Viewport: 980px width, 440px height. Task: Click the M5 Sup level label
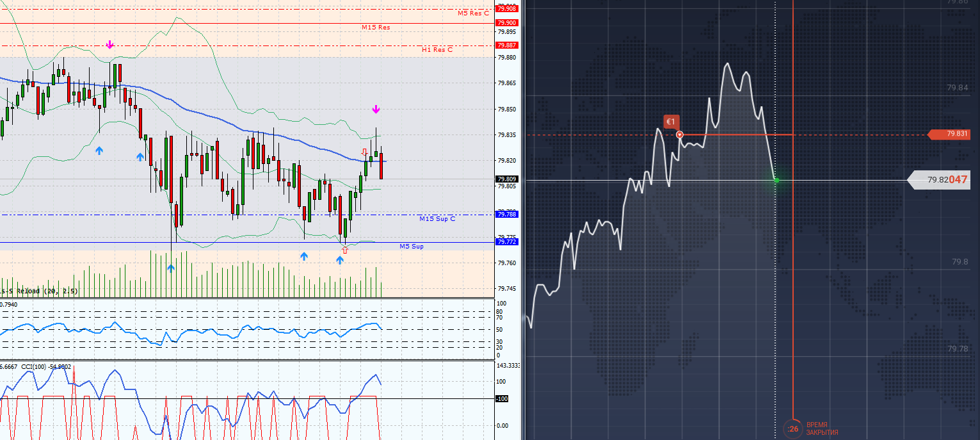pyautogui.click(x=411, y=246)
